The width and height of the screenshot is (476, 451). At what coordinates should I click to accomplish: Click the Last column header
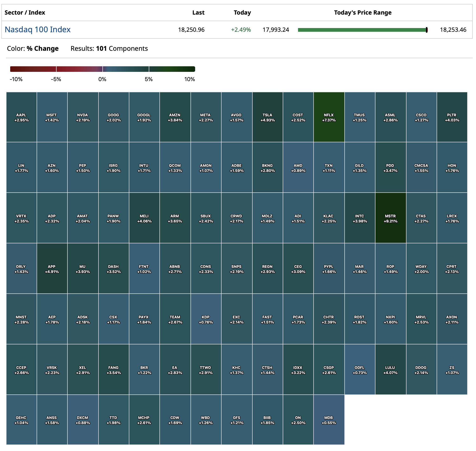[x=198, y=13]
